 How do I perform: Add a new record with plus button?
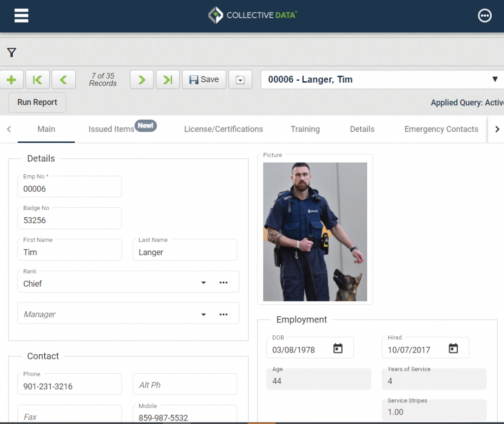click(x=12, y=80)
